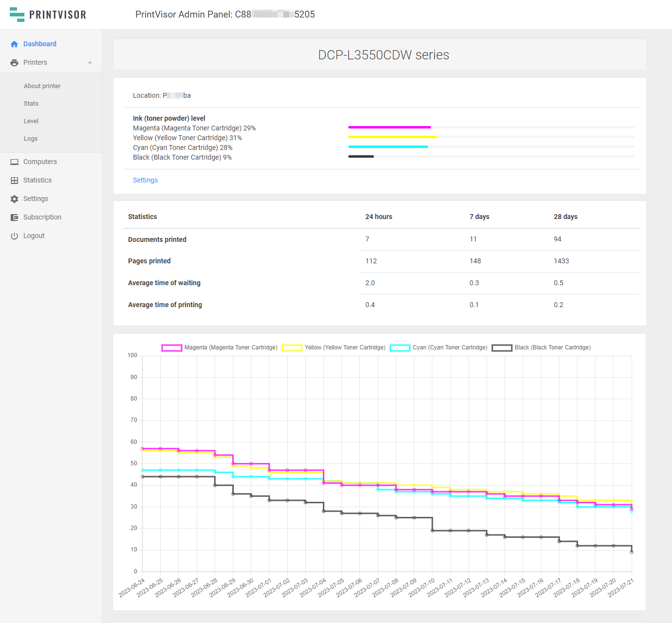Click the Black toner level progress bar

(361, 157)
